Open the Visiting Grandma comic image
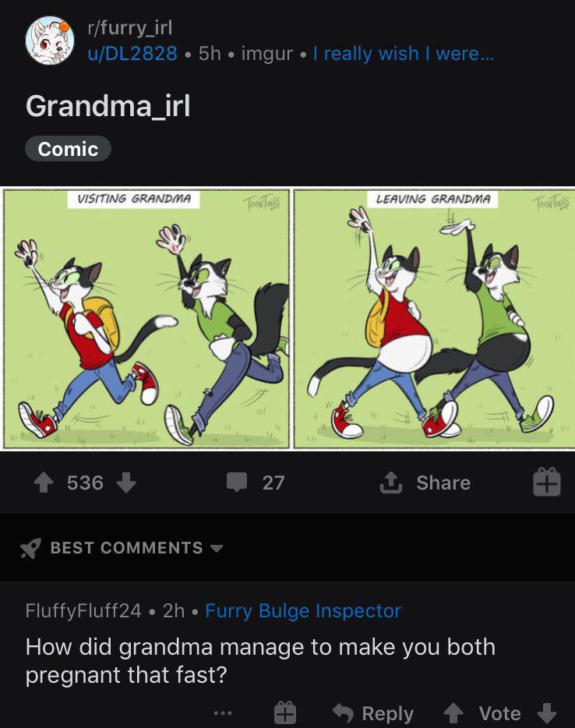575x728 pixels. tap(146, 319)
